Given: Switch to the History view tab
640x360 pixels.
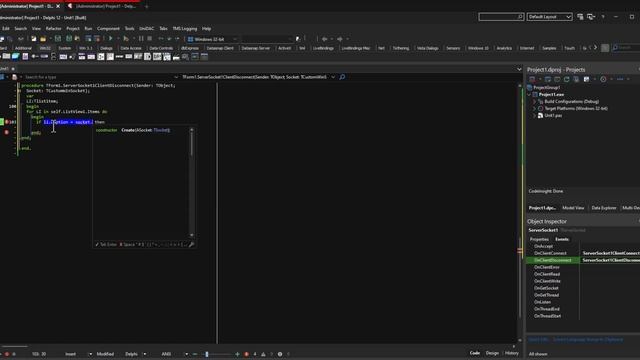Looking at the screenshot, I should (511, 353).
